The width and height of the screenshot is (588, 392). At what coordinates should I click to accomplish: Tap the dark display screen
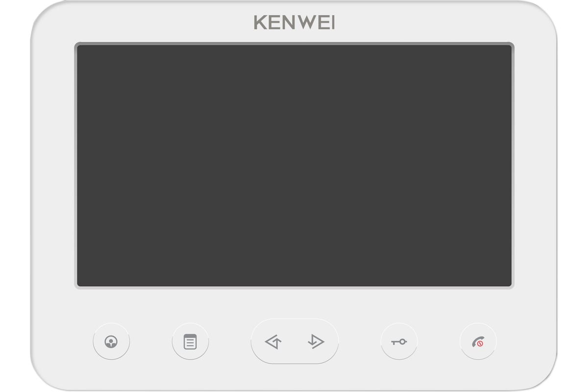294,166
